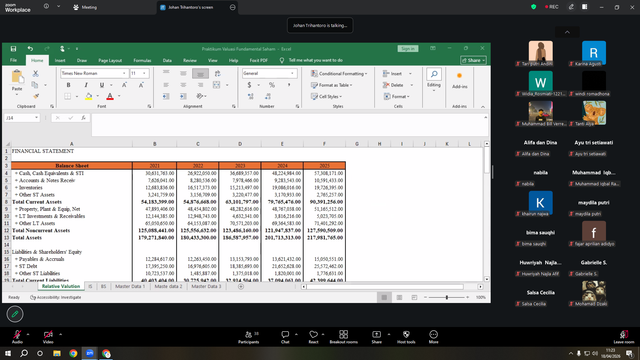Click the Zoom annotate pencil button

15,314
